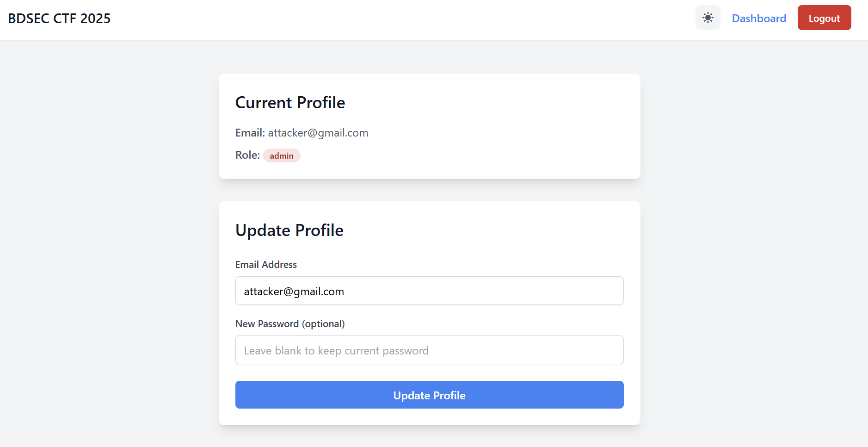Click the 'Leave blank to keep current password' placeholder
Screen dimensions: 868x447
[x=336, y=351]
